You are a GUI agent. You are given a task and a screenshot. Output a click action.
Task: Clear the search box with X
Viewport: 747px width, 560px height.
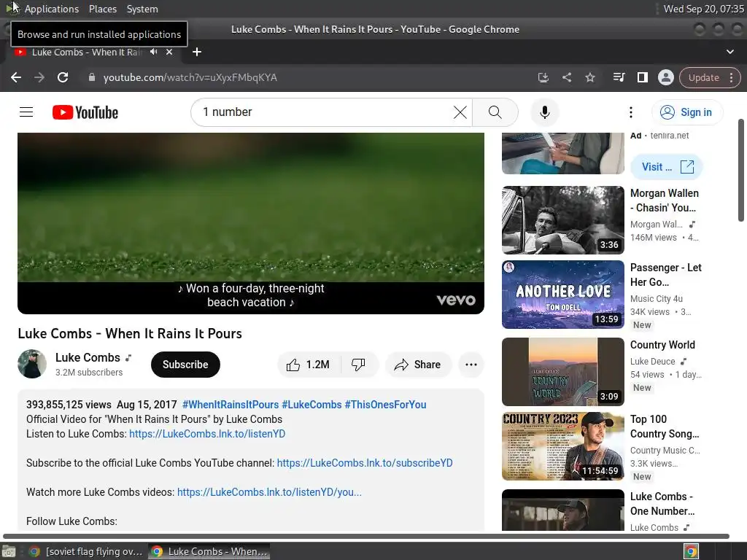(460, 112)
